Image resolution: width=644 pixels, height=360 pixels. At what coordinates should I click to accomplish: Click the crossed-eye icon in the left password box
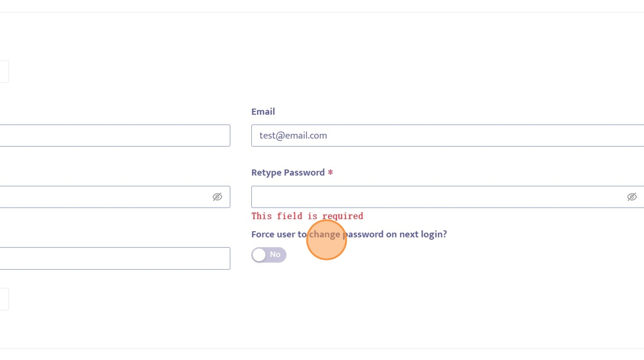217,197
